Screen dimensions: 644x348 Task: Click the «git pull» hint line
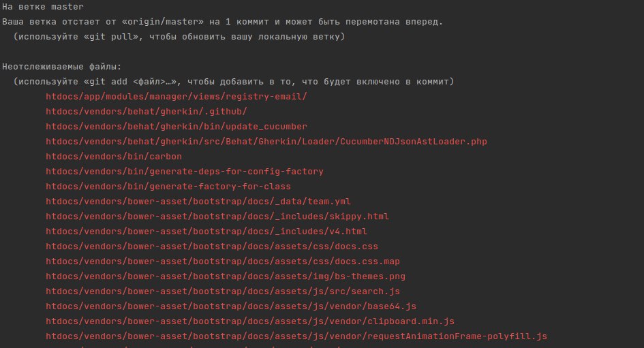[x=179, y=37]
